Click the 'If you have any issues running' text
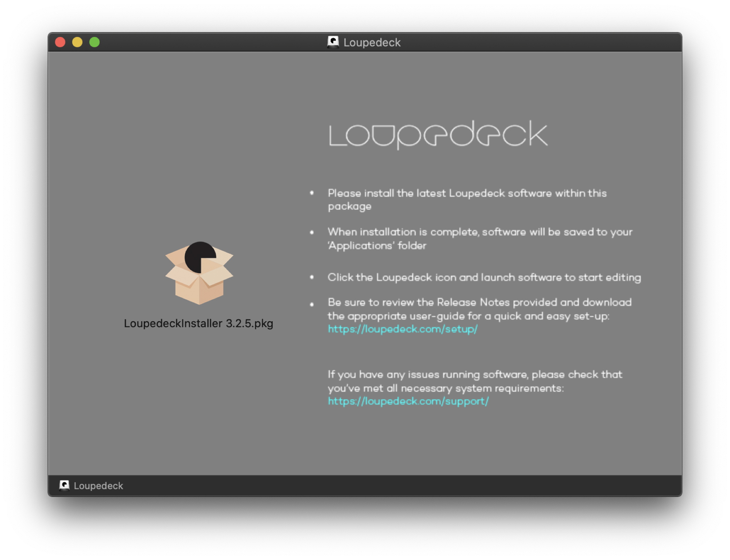 [x=474, y=375]
